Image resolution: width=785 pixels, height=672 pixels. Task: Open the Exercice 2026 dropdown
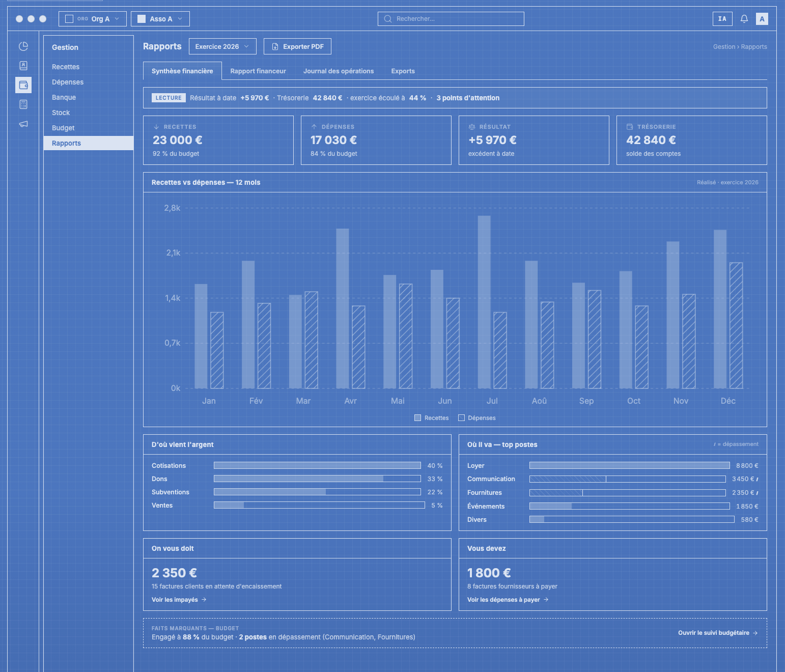[222, 46]
